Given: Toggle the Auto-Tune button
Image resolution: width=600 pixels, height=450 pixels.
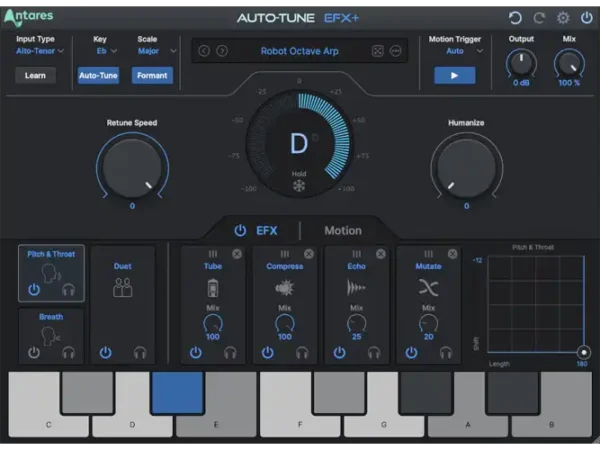Looking at the screenshot, I should point(98,75).
